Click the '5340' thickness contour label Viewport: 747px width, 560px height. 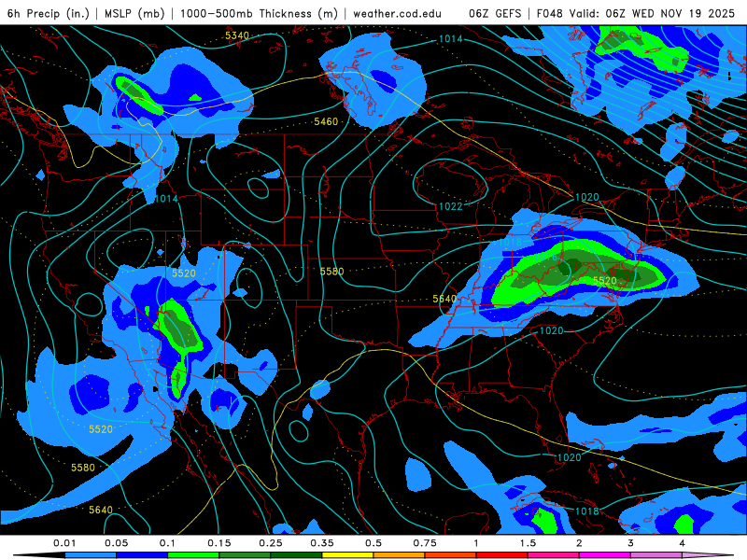point(237,35)
